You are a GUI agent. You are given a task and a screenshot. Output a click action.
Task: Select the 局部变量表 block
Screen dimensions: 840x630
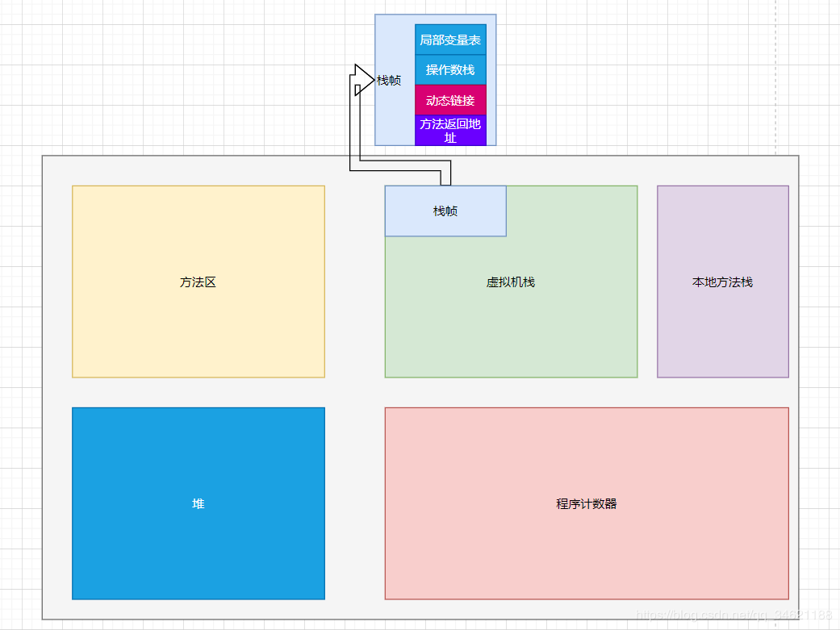click(450, 40)
